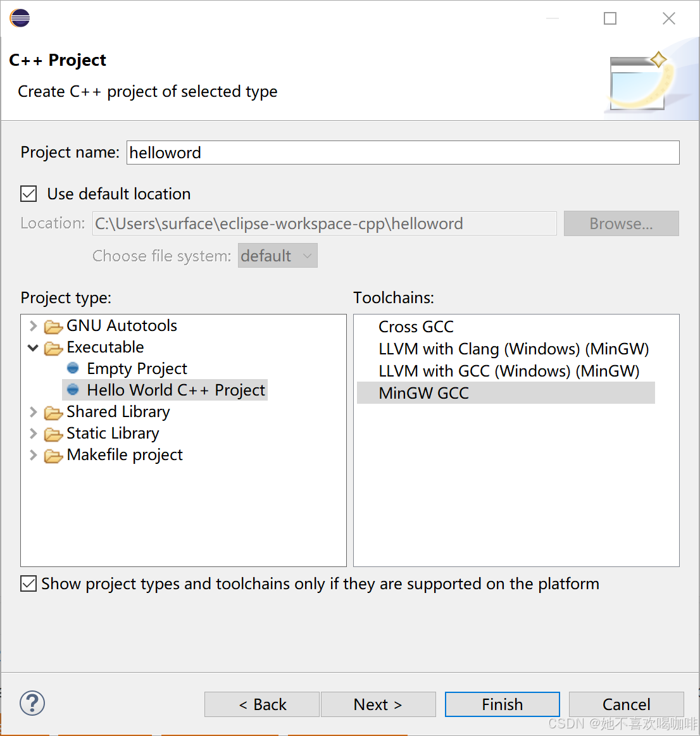Maximize the wizard dialog window
This screenshot has height=736, width=700.
click(610, 18)
